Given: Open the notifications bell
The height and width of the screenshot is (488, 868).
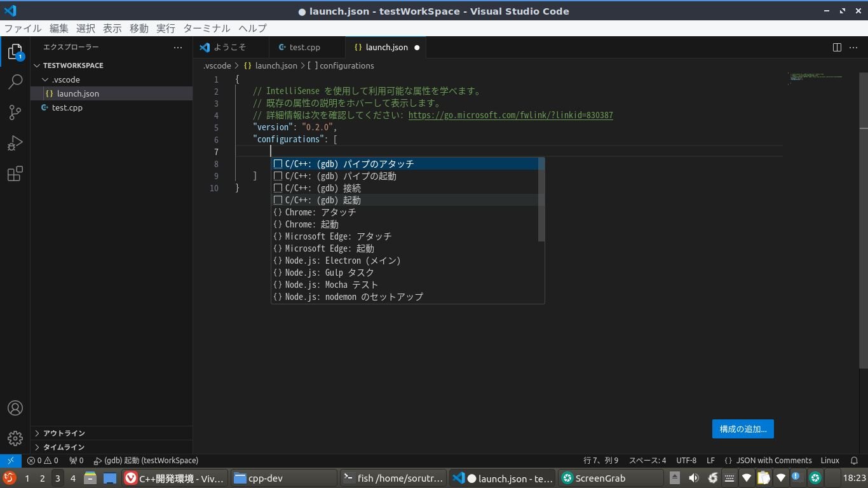Looking at the screenshot, I should [854, 461].
